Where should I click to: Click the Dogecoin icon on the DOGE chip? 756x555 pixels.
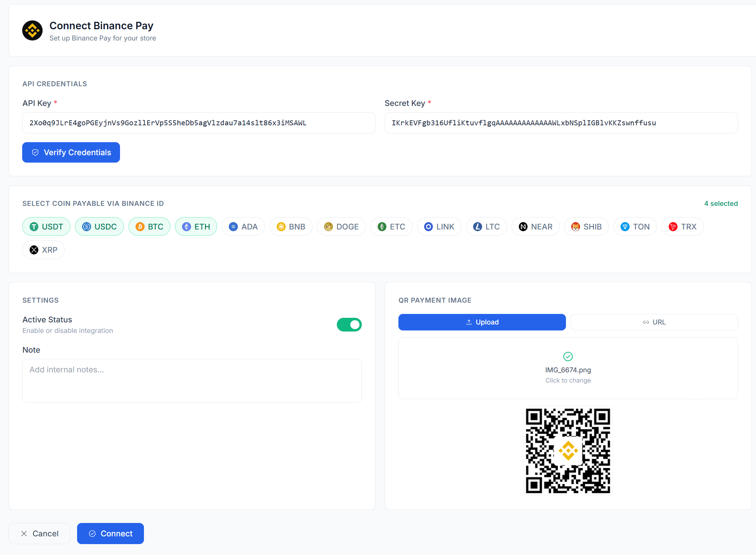328,227
